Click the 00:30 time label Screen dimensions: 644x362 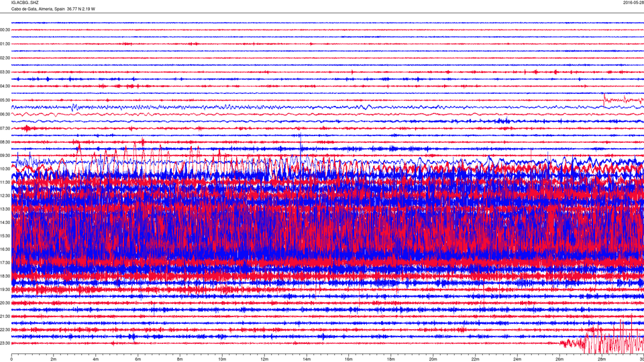5,30
